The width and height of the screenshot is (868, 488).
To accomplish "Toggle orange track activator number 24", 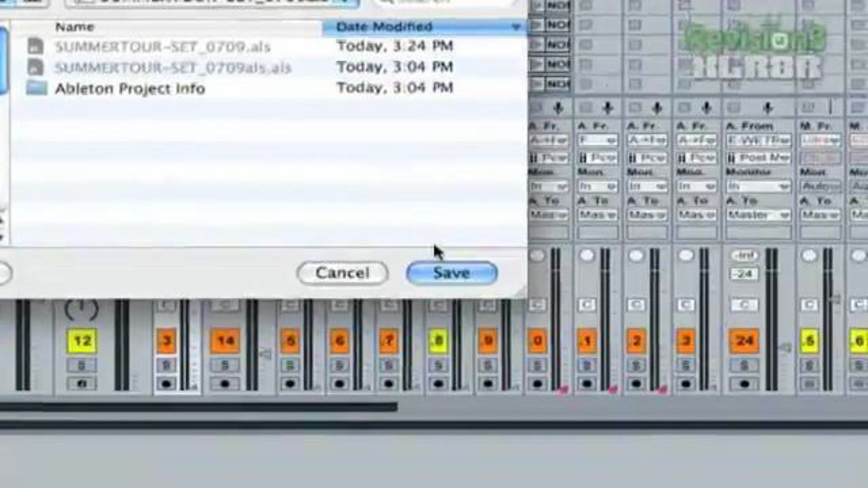I will [744, 341].
